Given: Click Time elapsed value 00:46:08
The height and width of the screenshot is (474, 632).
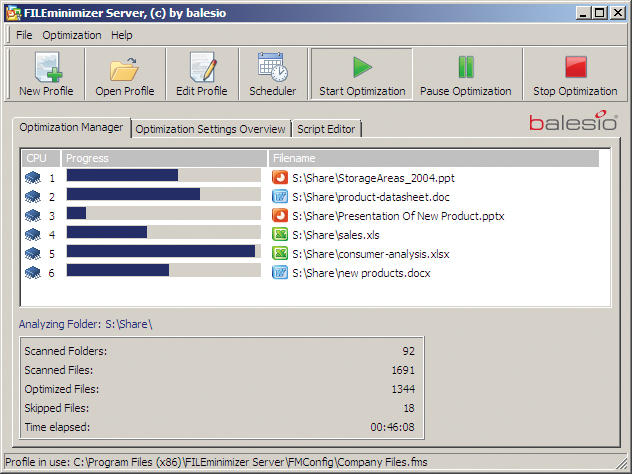Looking at the screenshot, I should tap(393, 427).
